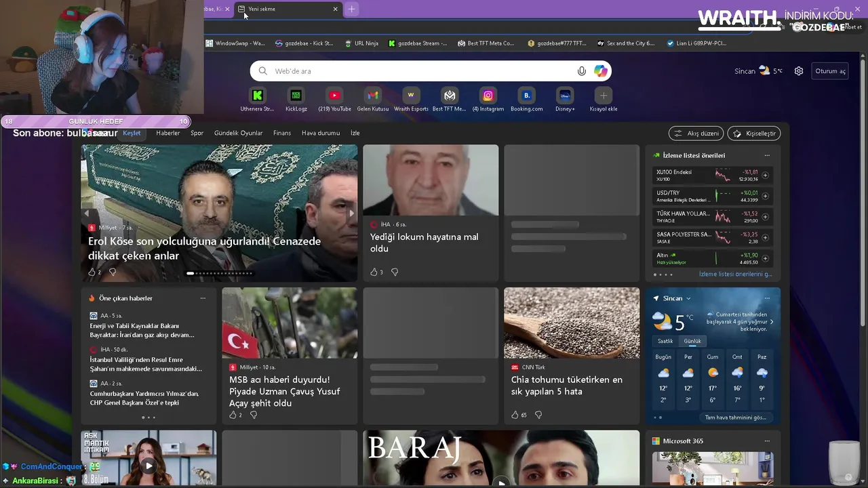The height and width of the screenshot is (488, 868).
Task: Select the Gündelik Oyunlar tab
Action: coord(238,133)
